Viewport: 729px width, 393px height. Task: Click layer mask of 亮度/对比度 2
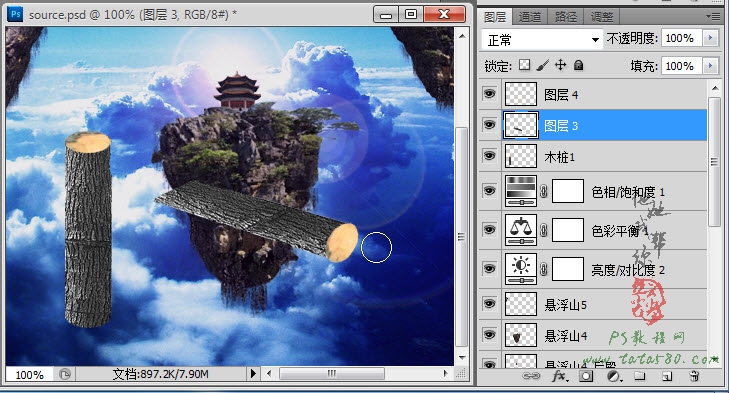(568, 269)
